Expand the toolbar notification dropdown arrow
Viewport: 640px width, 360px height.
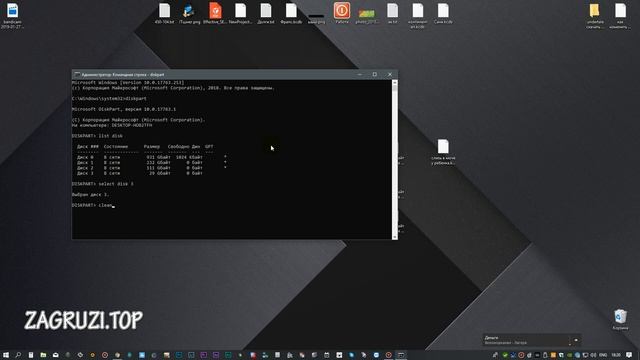click(576, 340)
